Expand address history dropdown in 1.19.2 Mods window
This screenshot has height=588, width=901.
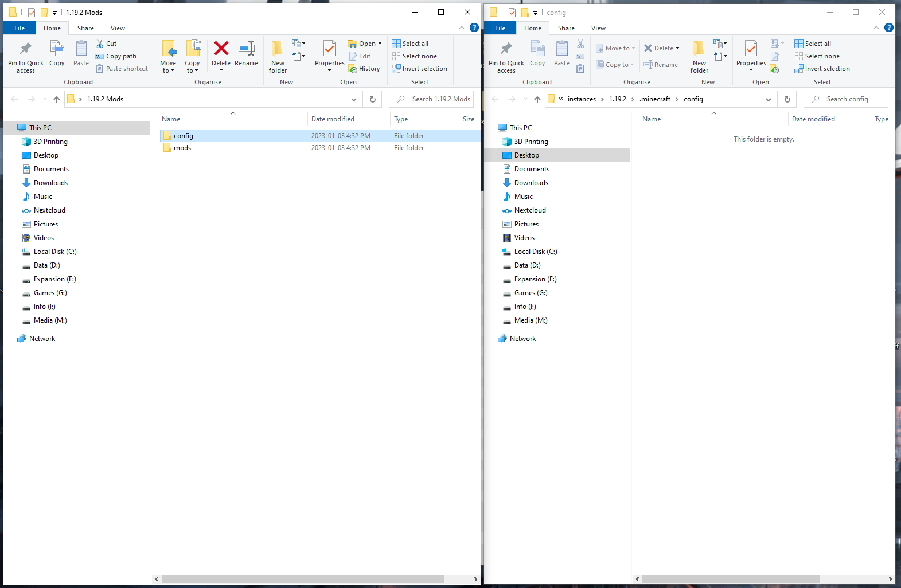pos(354,99)
